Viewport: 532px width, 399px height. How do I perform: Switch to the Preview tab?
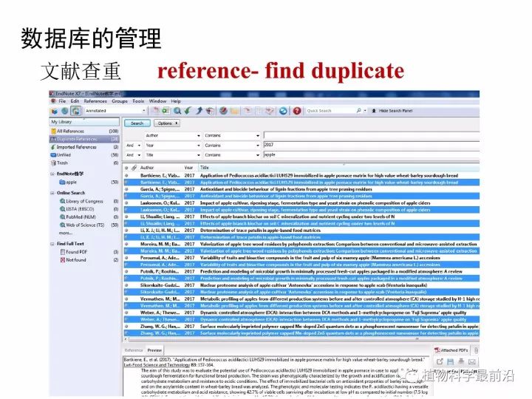[154, 350]
